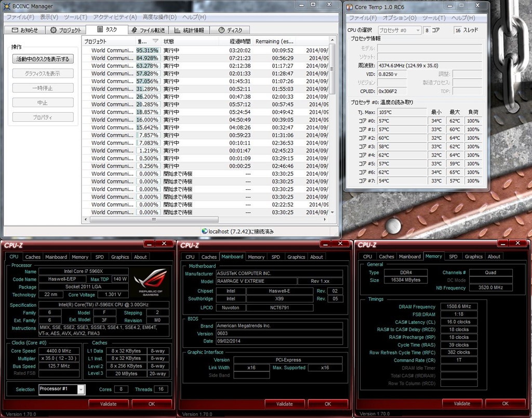Click localhost connection status icon
The height and width of the screenshot is (418, 532).
point(205,231)
